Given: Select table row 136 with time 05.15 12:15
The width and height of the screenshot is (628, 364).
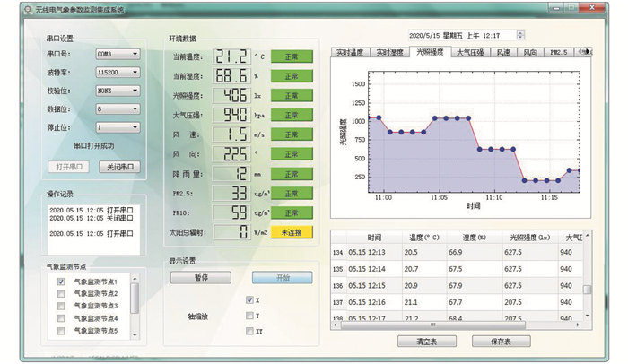Looking at the screenshot, I should (457, 286).
